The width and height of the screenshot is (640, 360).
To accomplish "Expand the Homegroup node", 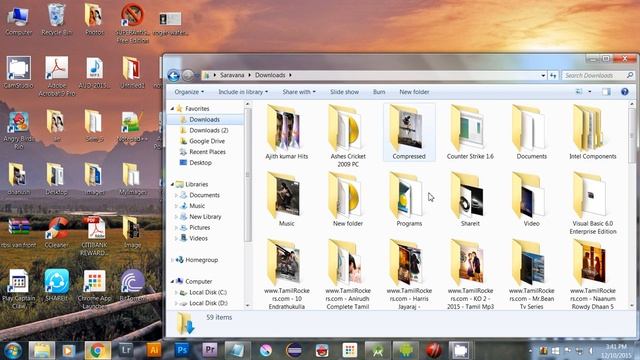I will point(173,260).
